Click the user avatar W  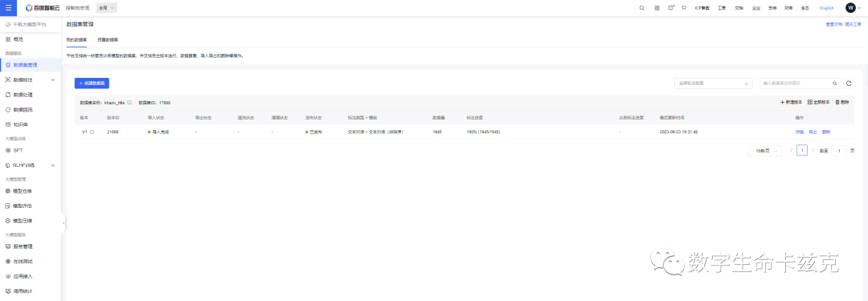point(850,8)
